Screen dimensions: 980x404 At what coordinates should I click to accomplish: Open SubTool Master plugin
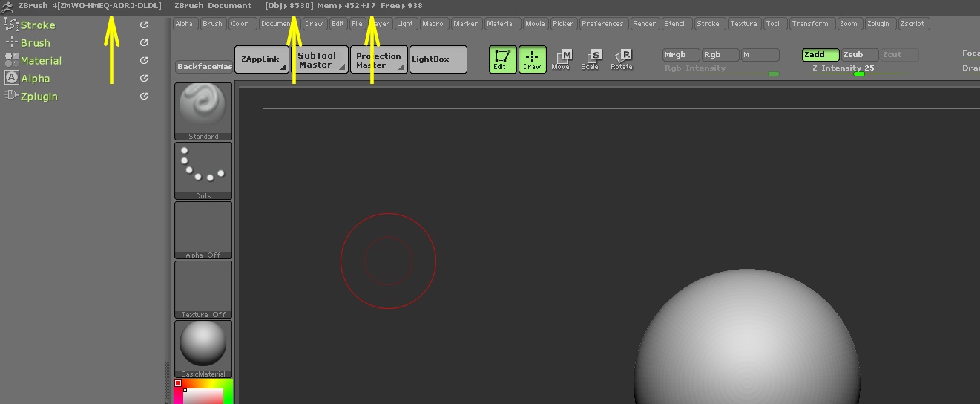tap(320, 59)
